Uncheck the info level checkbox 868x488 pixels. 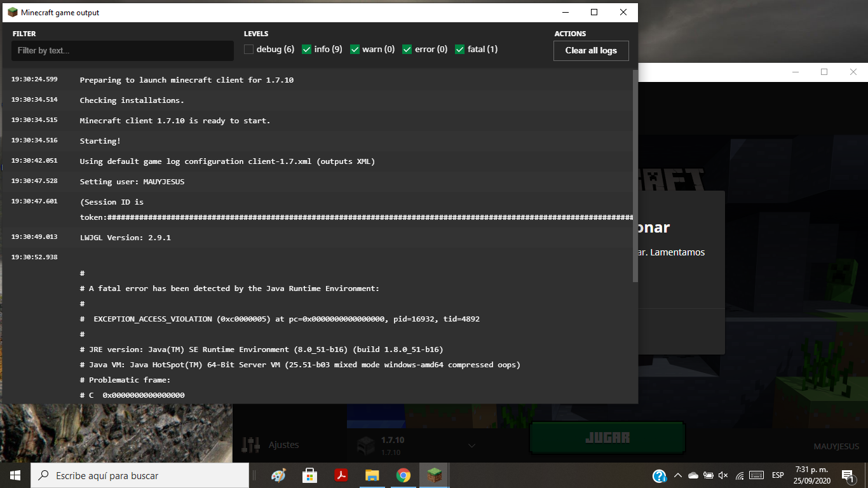pyautogui.click(x=306, y=50)
